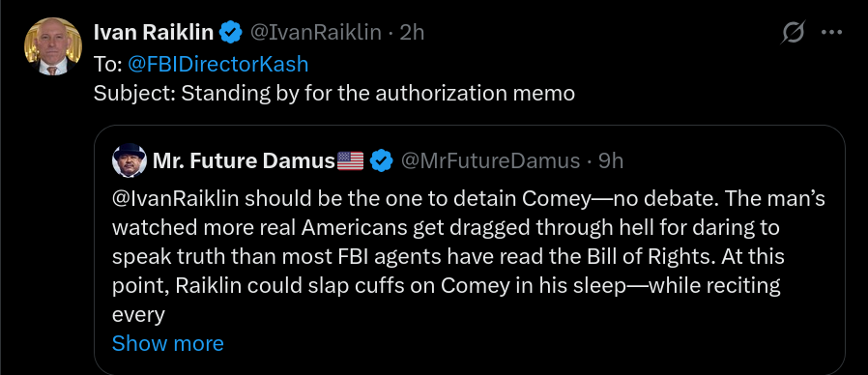
Task: Open the Grok explain-post icon
Action: (x=793, y=33)
